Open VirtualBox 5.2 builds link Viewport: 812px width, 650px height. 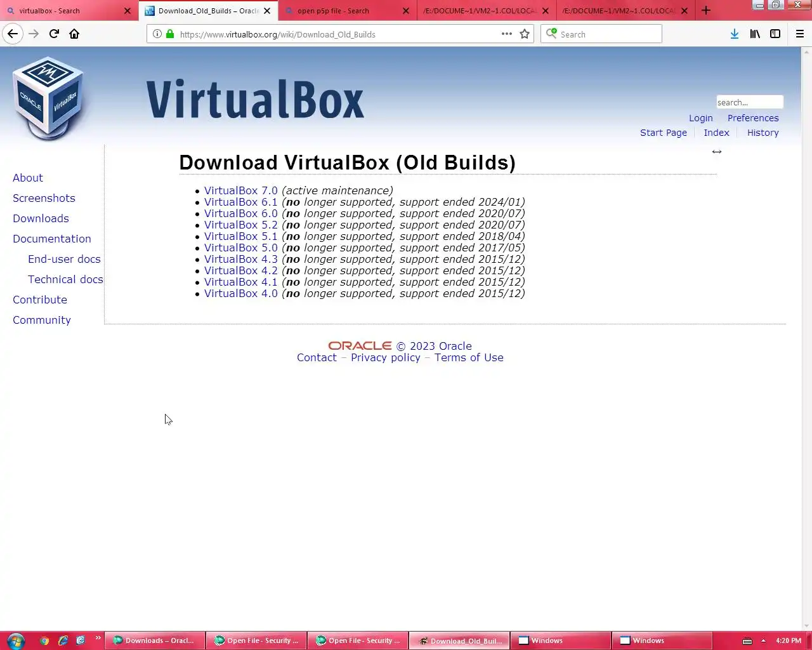[241, 225]
